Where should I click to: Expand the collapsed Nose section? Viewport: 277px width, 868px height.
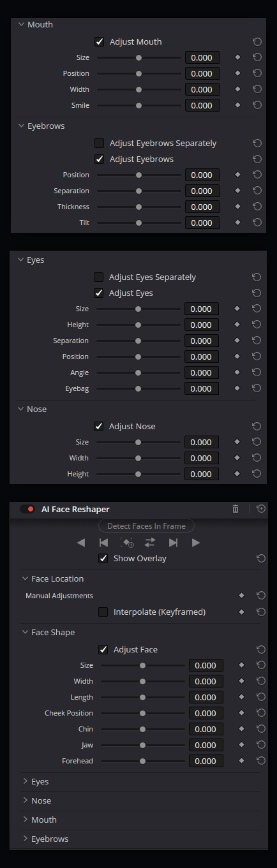click(26, 800)
